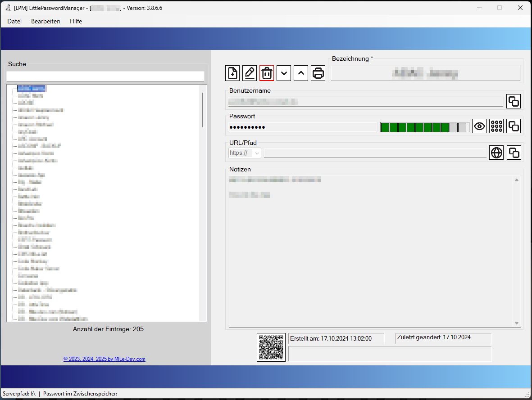Select the empty field below Erstellt am
The width and height of the screenshot is (532, 400).
click(x=390, y=354)
